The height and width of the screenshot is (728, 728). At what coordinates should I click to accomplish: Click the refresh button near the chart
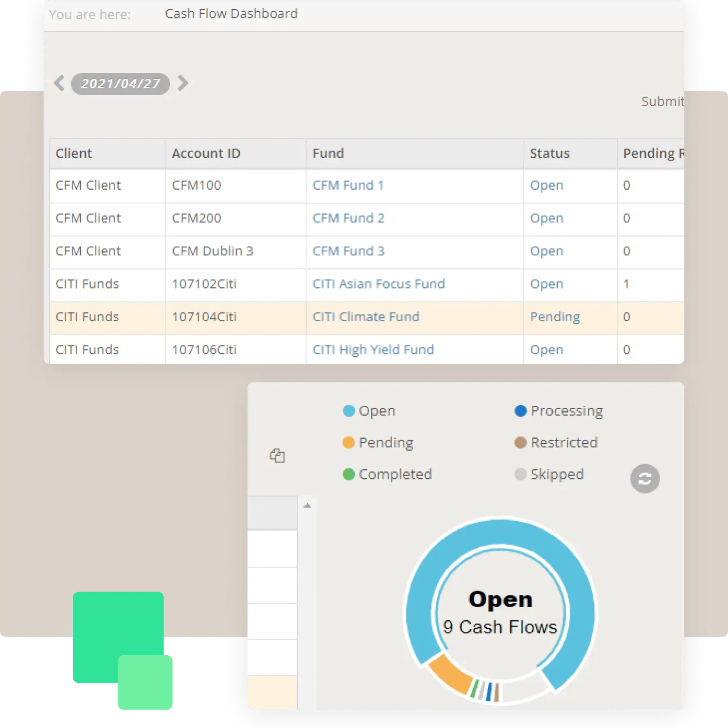pos(645,479)
